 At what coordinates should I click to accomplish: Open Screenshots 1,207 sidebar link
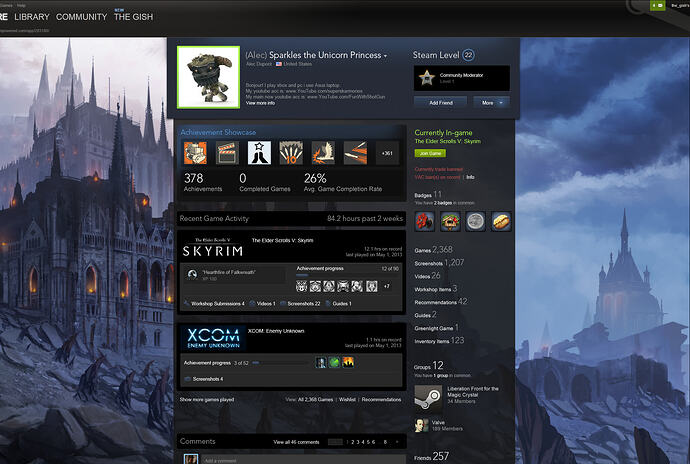439,263
